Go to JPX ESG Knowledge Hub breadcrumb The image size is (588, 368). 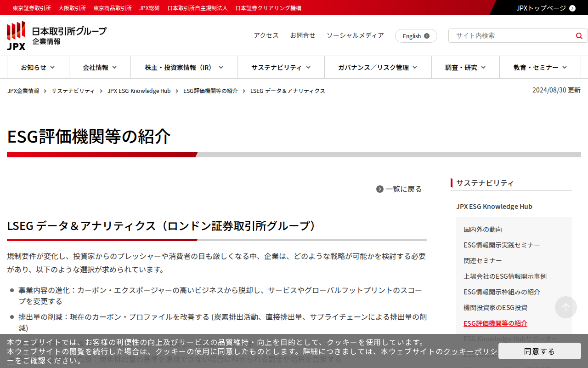point(139,91)
